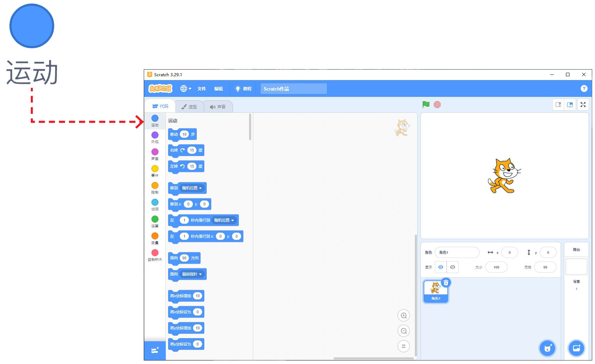Delete sprite 角色1 with trash icon
This screenshot has width=595, height=364.
pos(446,283)
